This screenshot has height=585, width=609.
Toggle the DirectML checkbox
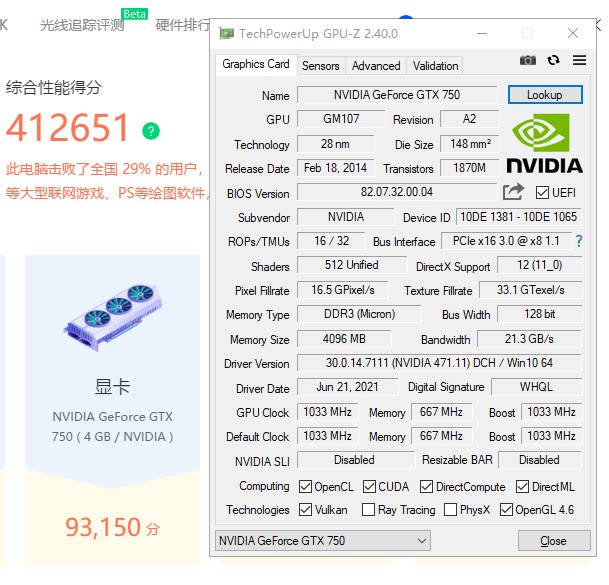(522, 486)
